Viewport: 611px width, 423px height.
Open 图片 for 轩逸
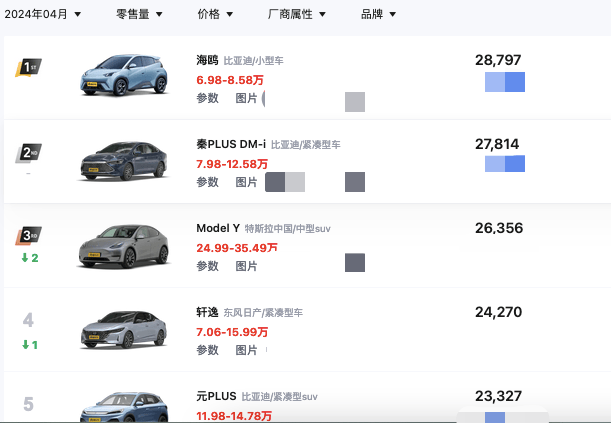(x=246, y=350)
